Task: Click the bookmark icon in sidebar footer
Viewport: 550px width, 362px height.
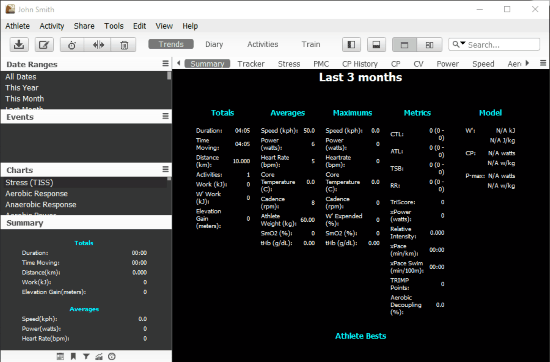Action: point(73,356)
